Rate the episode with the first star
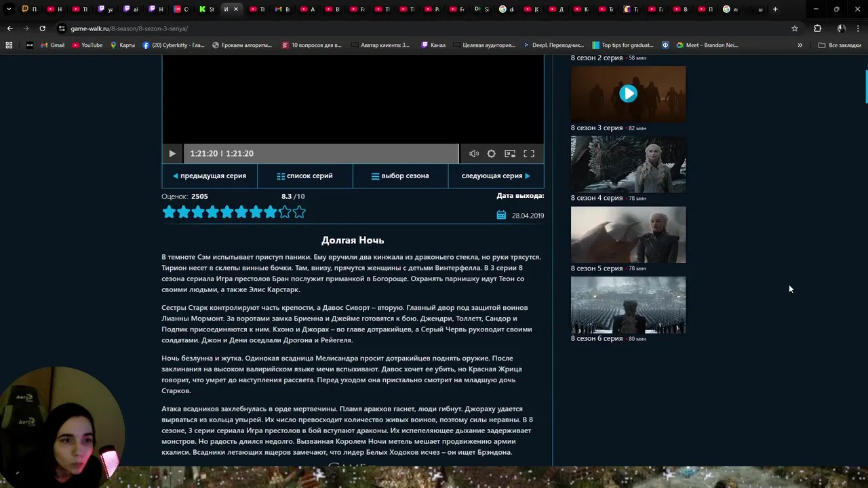The image size is (868, 488). click(169, 212)
